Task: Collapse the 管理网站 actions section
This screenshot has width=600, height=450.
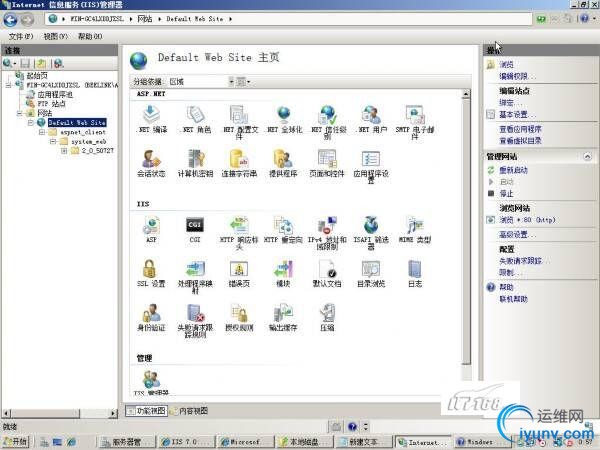Action: tap(587, 156)
